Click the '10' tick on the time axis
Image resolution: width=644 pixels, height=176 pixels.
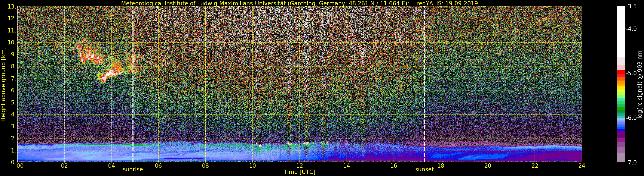[x=252, y=166]
